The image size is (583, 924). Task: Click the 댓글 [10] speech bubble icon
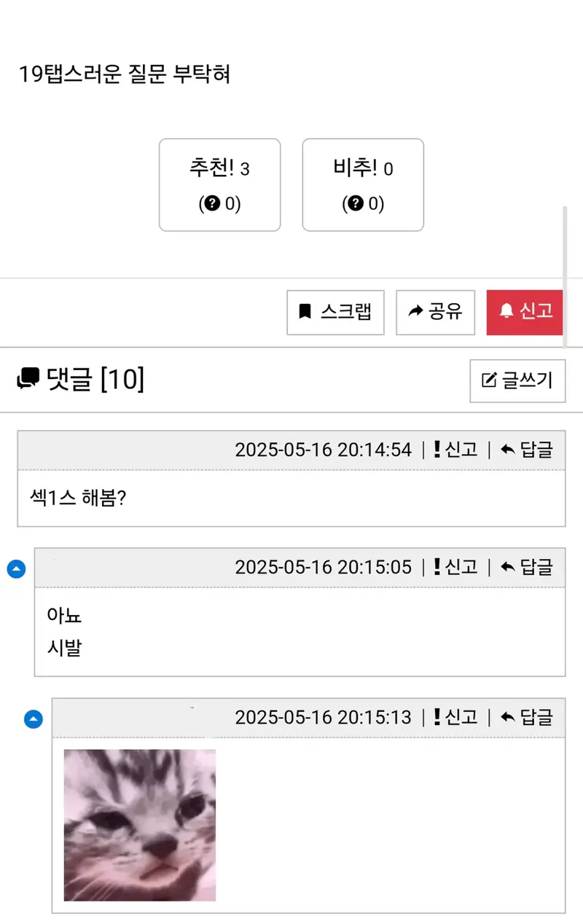pos(28,379)
